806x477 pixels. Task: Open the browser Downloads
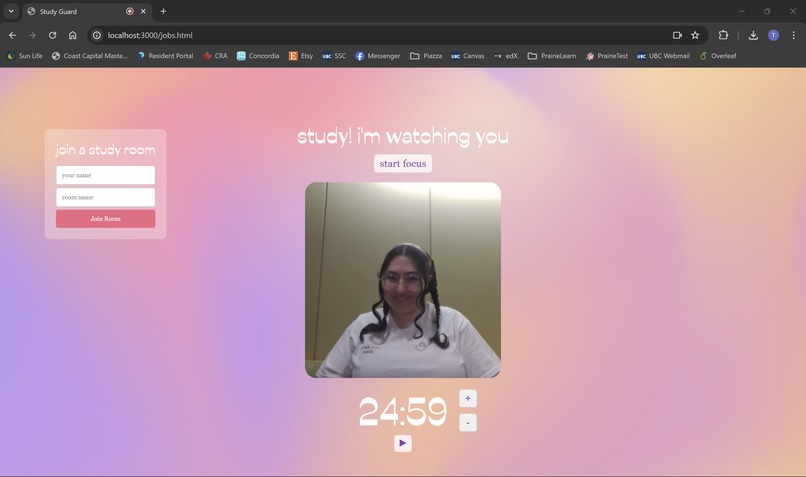tap(753, 35)
